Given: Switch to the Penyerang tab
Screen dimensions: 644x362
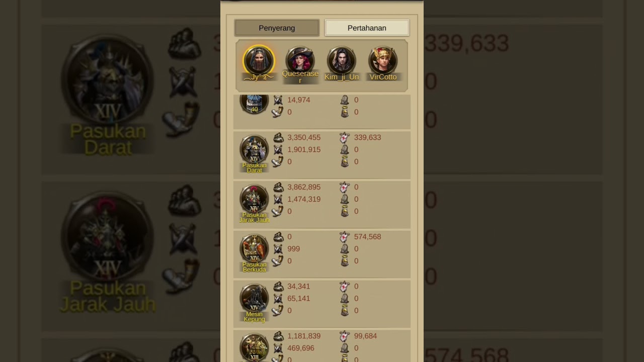Looking at the screenshot, I should [277, 28].
